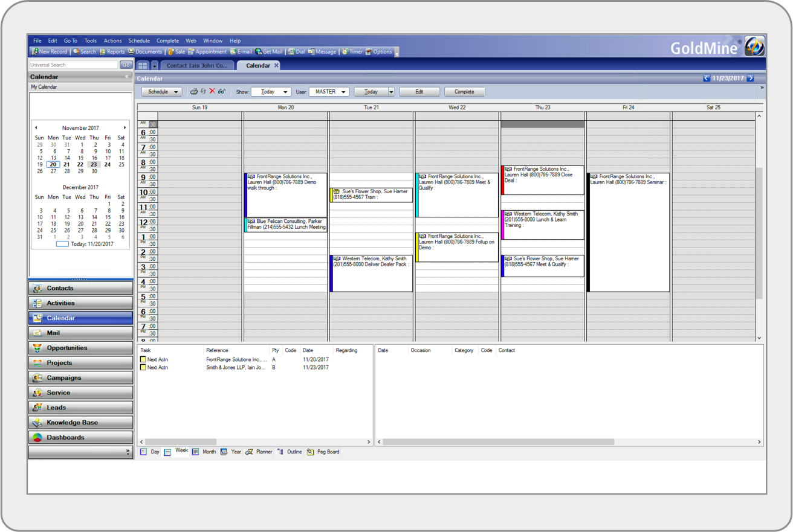Open Opportunities in the navigation pane
Image resolution: width=793 pixels, height=532 pixels.
click(80, 348)
